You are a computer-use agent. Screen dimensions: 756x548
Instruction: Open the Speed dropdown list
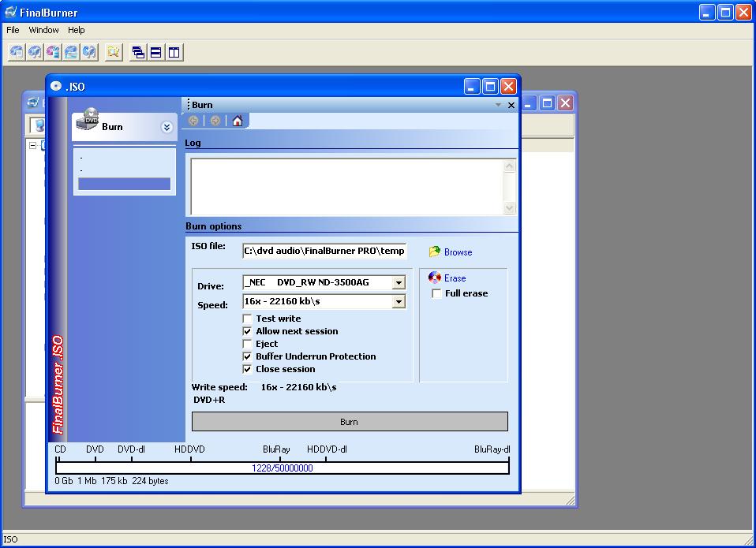399,301
